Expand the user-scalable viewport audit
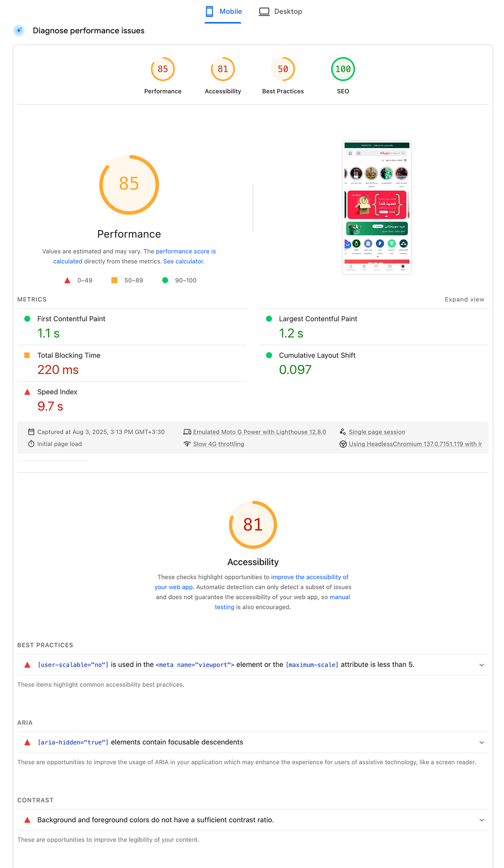Screen dimensions: 504x868 (481, 665)
